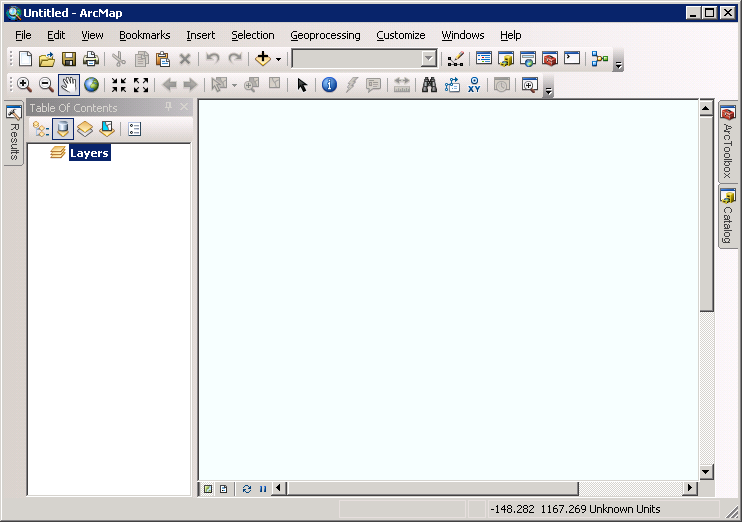Switch to Data View button
This screenshot has height=522, width=742.
(x=208, y=489)
